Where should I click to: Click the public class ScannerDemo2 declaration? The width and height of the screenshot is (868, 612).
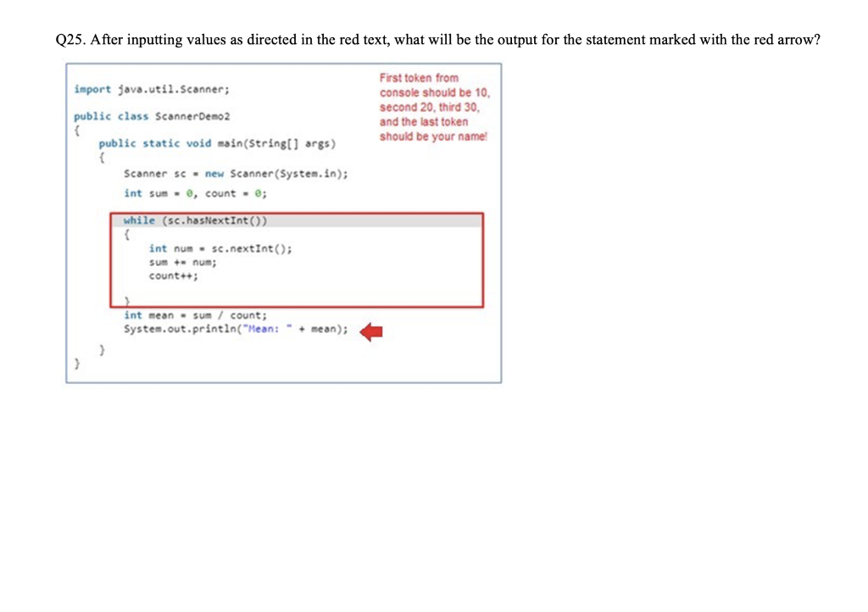(x=150, y=116)
